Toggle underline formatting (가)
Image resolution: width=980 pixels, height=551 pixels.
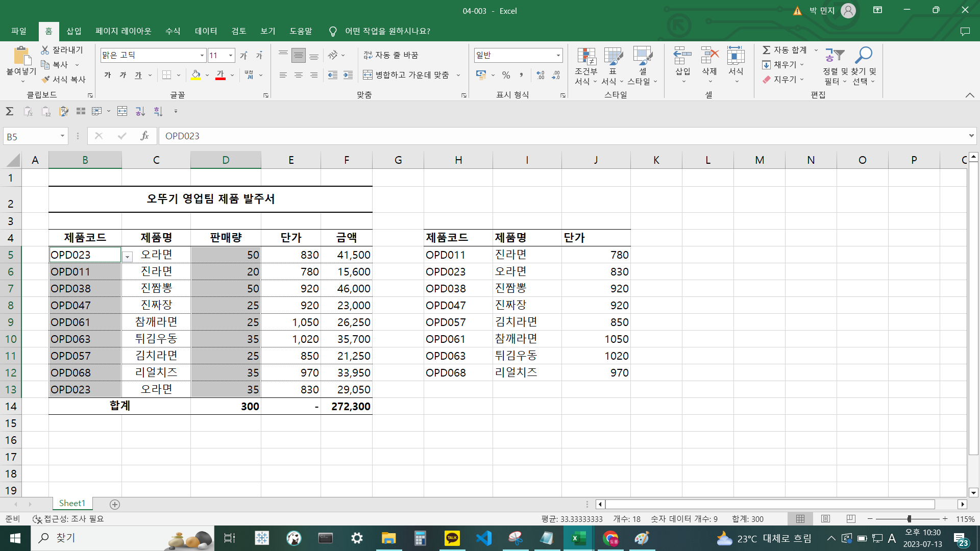click(x=138, y=75)
